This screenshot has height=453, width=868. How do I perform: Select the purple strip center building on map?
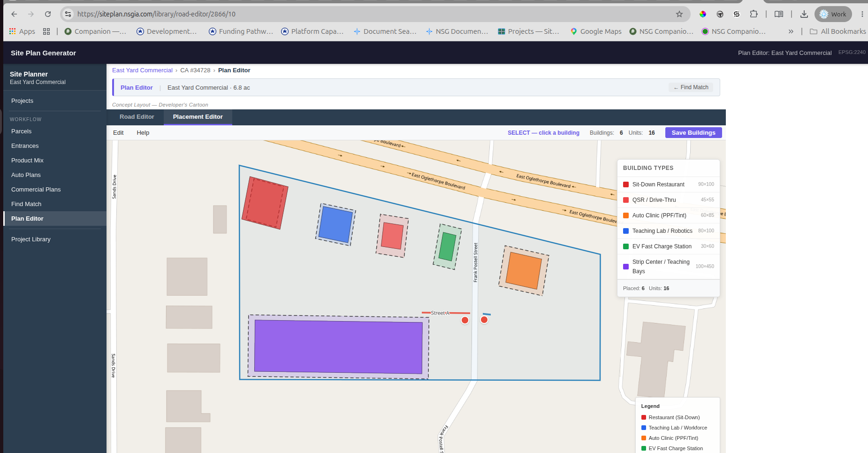(x=338, y=347)
